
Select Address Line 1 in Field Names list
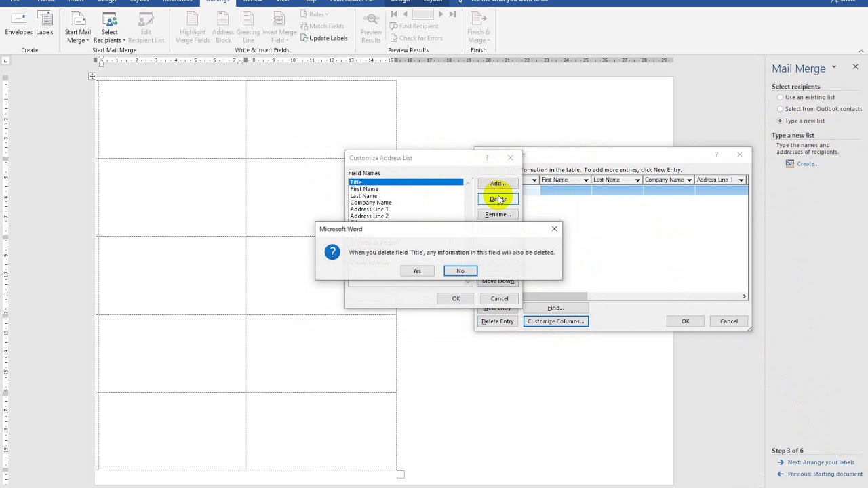tap(406, 209)
